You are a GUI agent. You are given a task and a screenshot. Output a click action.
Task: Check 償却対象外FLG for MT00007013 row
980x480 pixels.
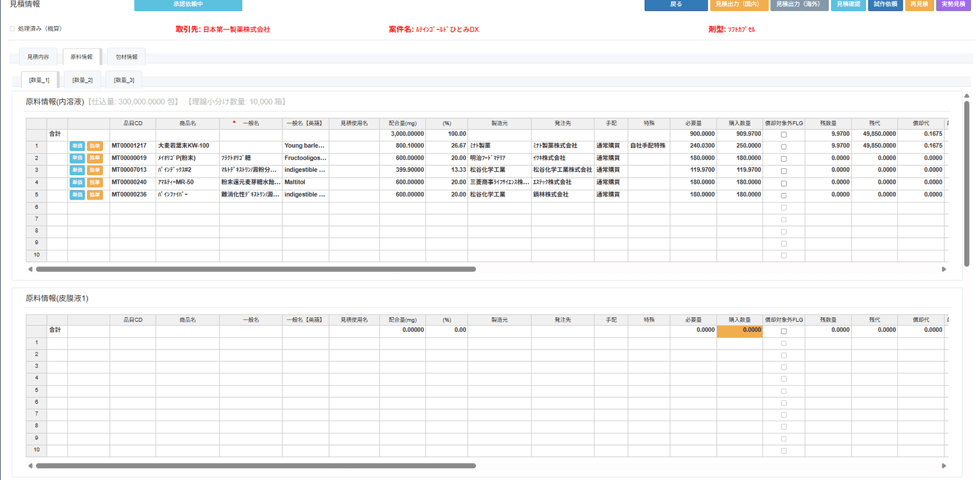point(783,171)
